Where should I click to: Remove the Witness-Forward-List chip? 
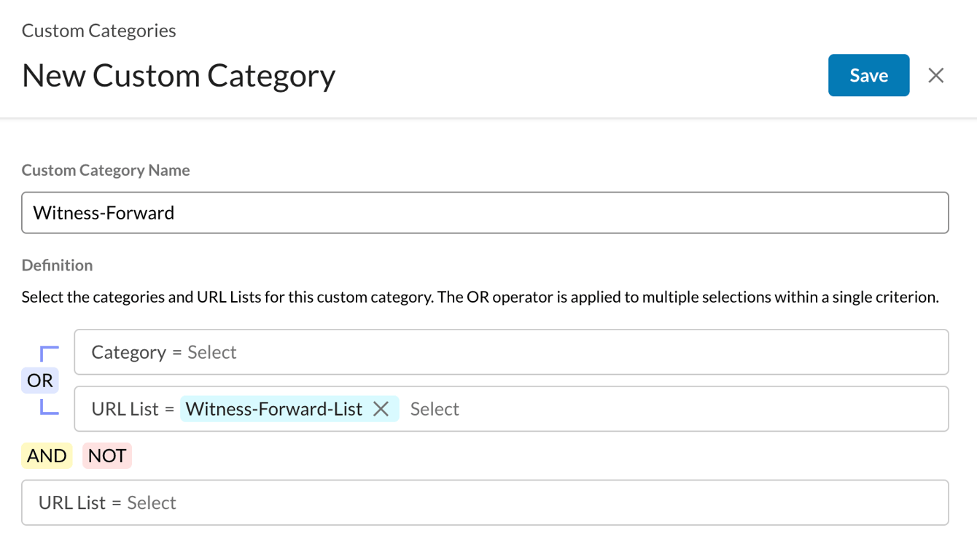381,409
